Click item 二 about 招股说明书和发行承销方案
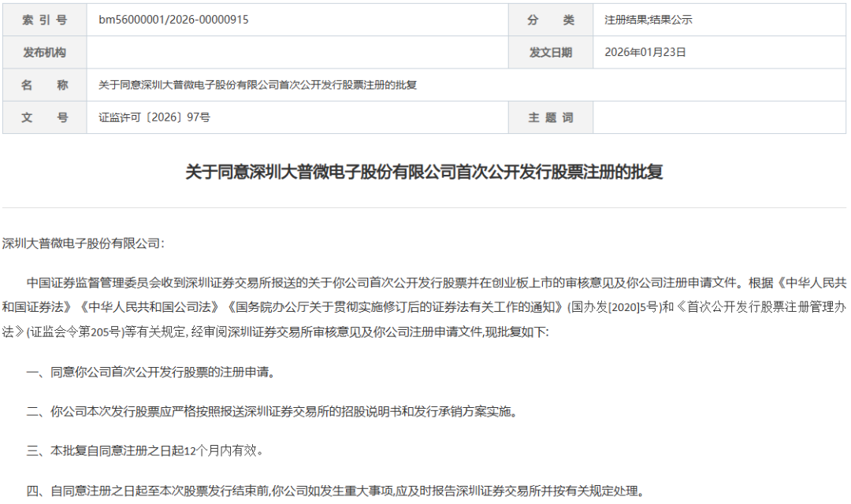This screenshot has height=504, width=851. (x=272, y=412)
